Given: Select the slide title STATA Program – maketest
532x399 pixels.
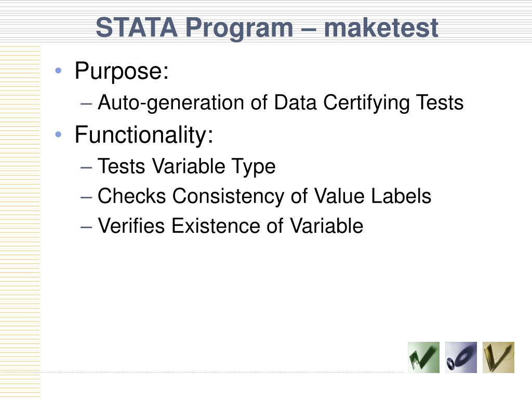Looking at the screenshot, I should (x=267, y=28).
